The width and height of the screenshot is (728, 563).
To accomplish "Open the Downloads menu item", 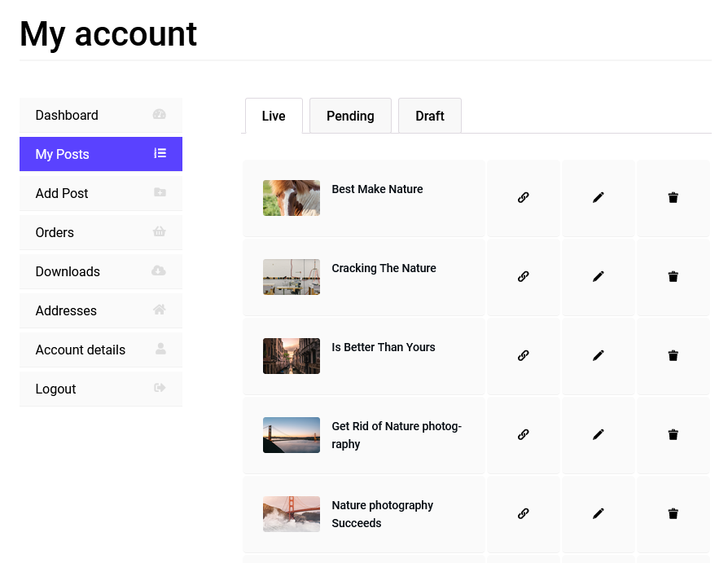I will 101,271.
